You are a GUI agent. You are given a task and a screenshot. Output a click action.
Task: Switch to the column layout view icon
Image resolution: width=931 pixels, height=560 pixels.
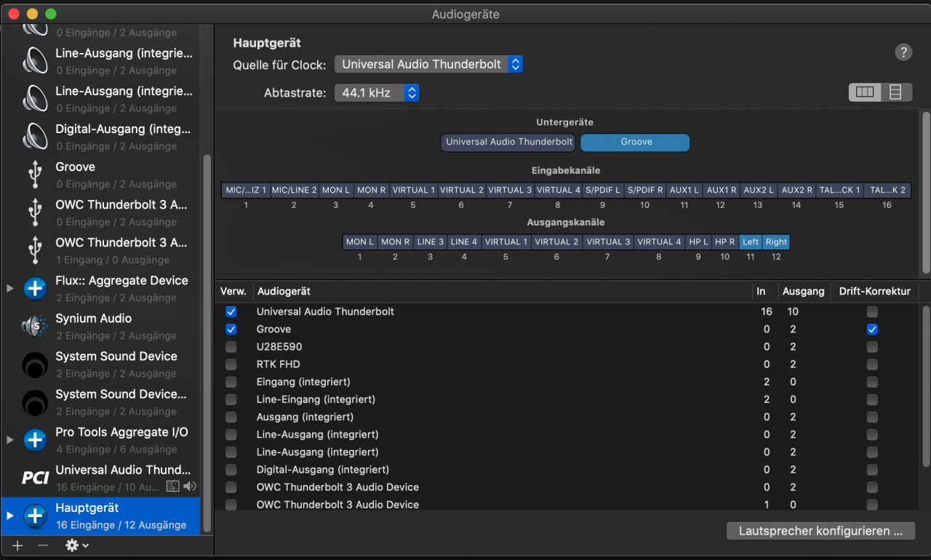pos(865,92)
